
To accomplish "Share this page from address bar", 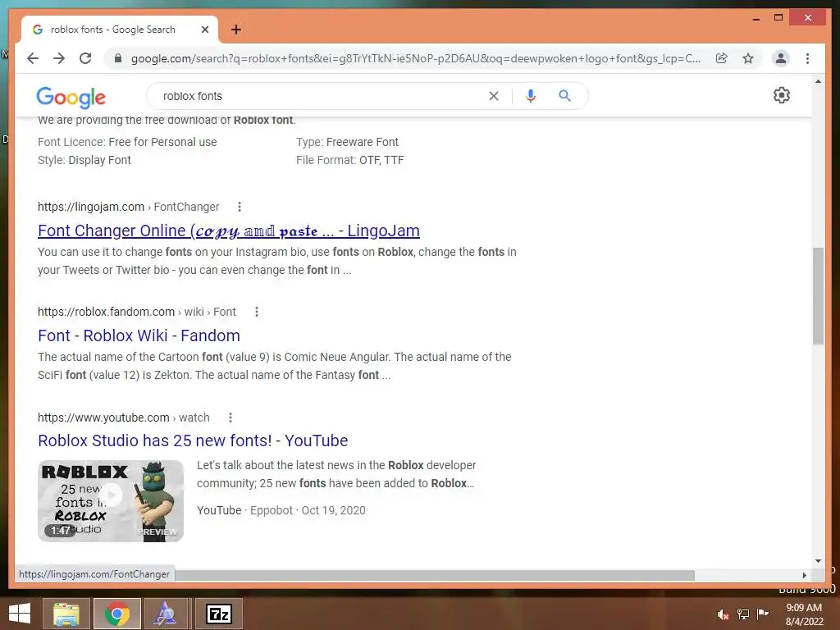I will (x=722, y=58).
